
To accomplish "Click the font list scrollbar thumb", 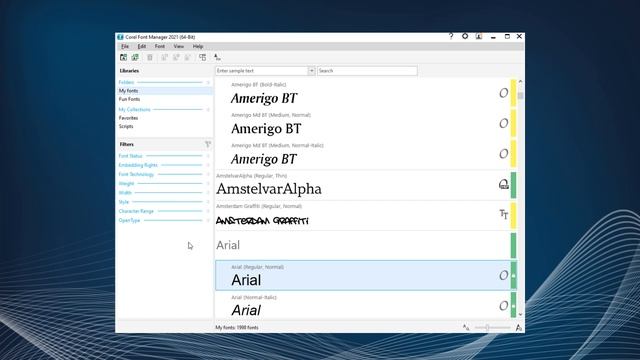I will [x=520, y=96].
